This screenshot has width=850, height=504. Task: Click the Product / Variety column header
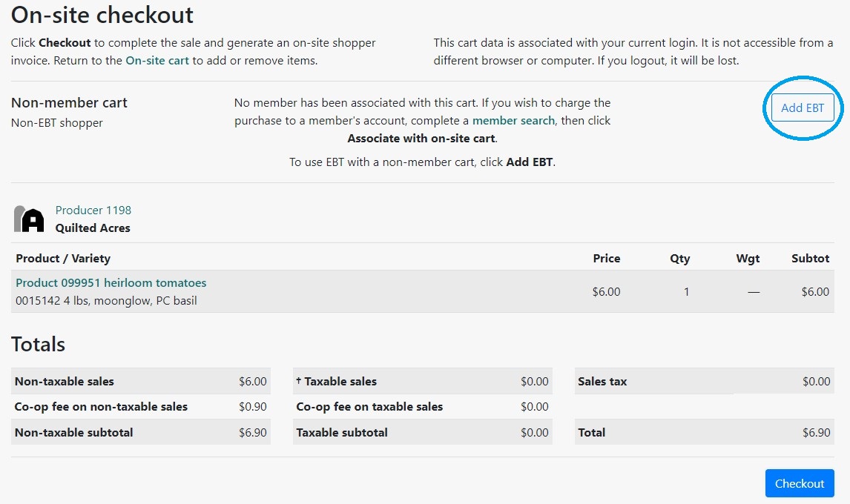(x=63, y=259)
